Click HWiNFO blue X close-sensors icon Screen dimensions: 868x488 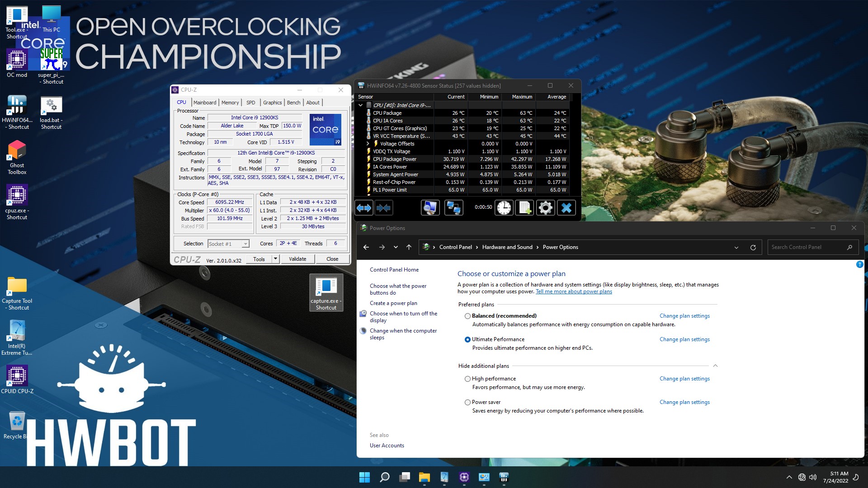click(566, 208)
